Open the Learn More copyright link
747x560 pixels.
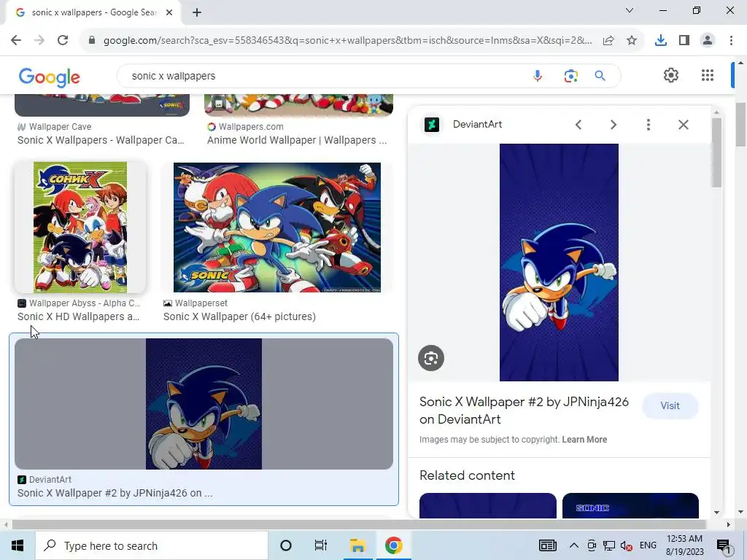tap(584, 440)
